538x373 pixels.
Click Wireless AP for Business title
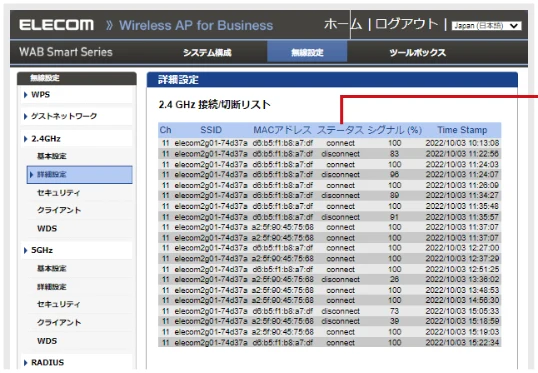point(196,25)
